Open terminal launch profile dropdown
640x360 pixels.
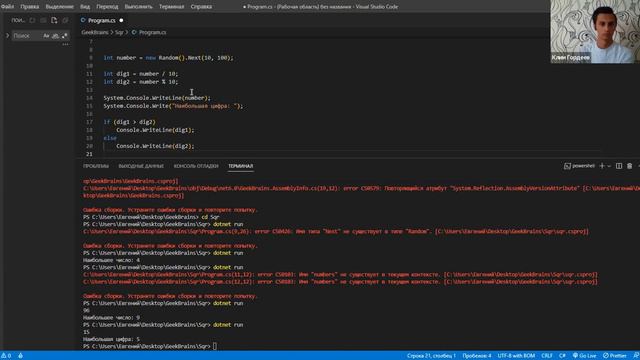click(x=609, y=166)
